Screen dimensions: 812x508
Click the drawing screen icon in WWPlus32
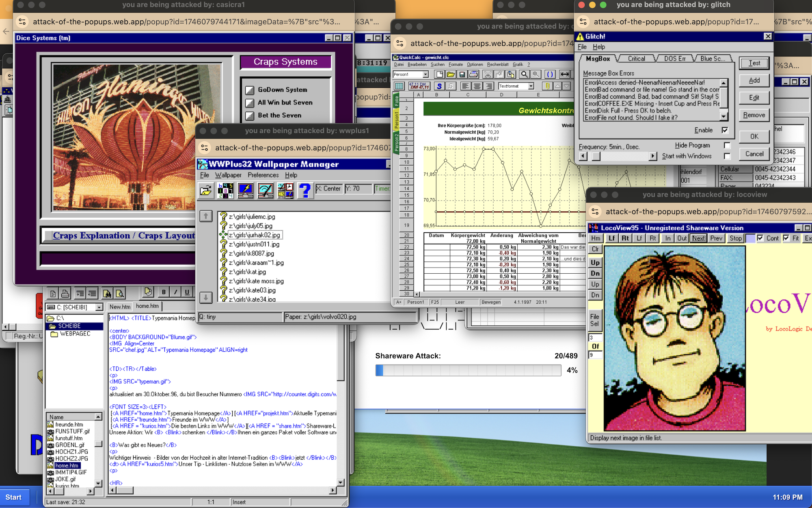(266, 190)
